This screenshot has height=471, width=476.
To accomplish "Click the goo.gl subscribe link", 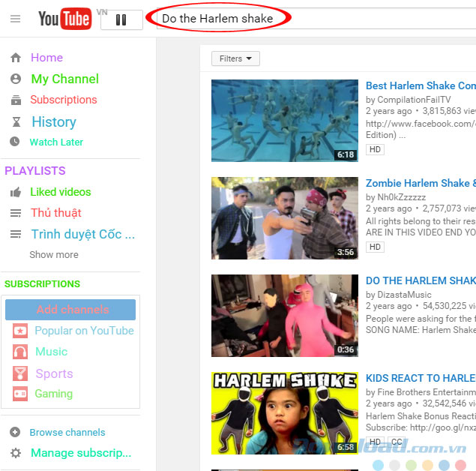I will click(x=443, y=427).
